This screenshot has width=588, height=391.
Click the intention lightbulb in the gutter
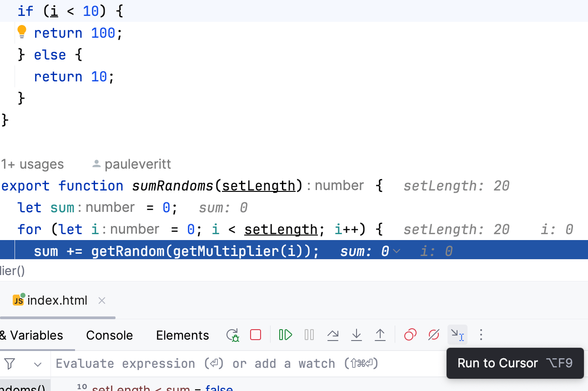[x=21, y=31]
